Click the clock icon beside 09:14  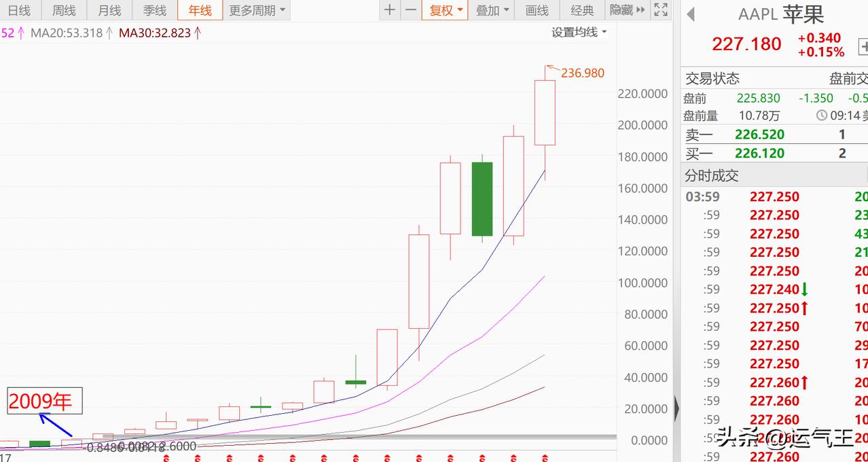pyautogui.click(x=821, y=115)
